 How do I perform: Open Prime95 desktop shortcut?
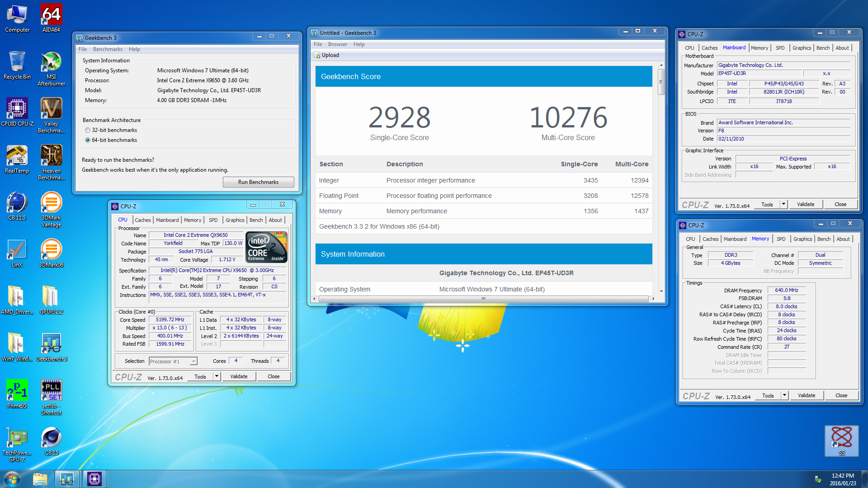click(x=17, y=394)
